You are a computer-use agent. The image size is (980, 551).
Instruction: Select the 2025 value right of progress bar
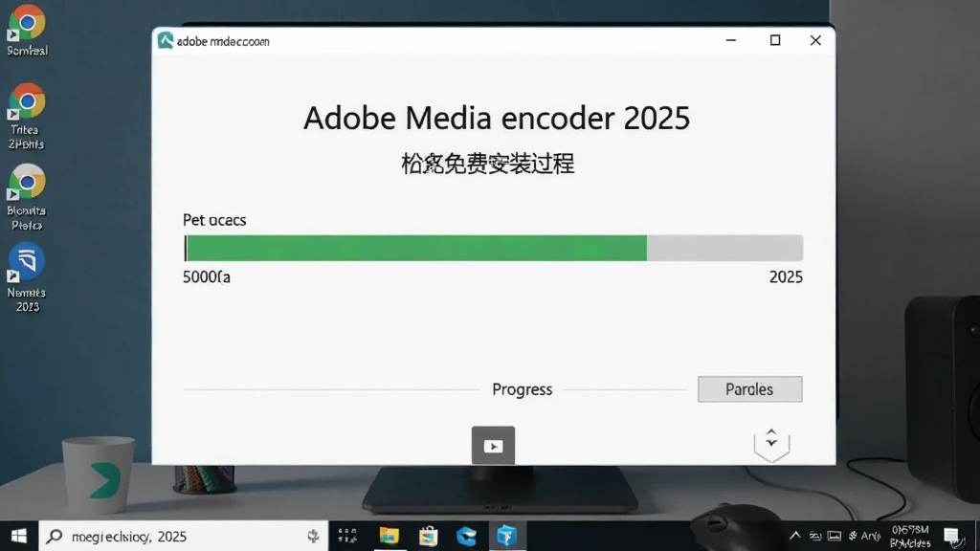point(786,276)
